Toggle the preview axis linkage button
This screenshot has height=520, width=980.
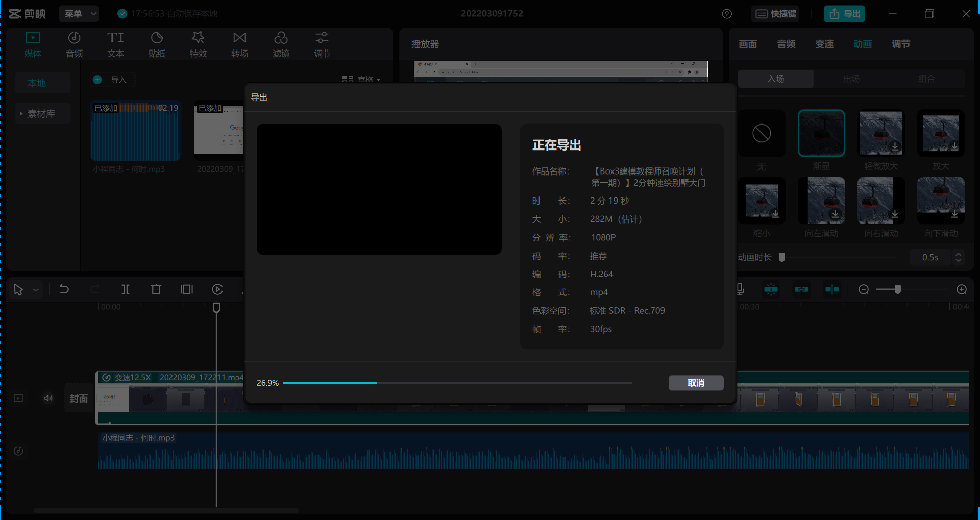[832, 289]
